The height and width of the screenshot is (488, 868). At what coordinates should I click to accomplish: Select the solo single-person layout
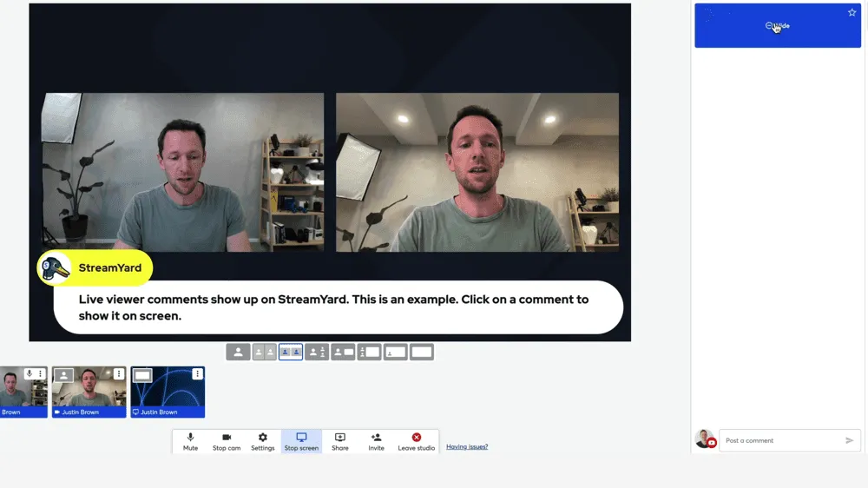[238, 352]
